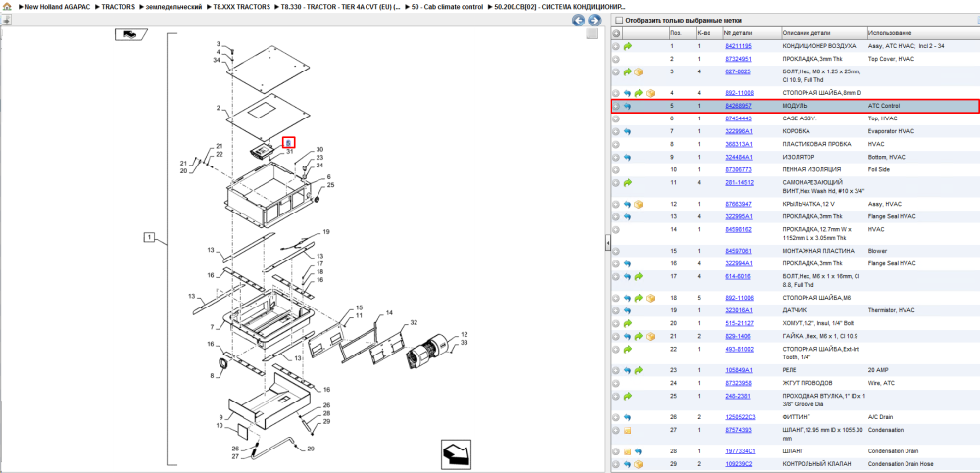Click blue arrow on ИЗОЛЯТОР row

[x=628, y=157]
